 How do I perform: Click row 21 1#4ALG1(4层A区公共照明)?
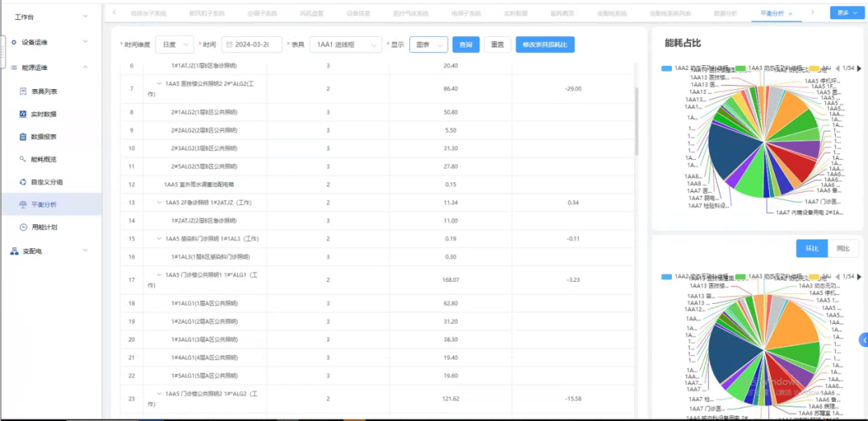click(x=376, y=358)
